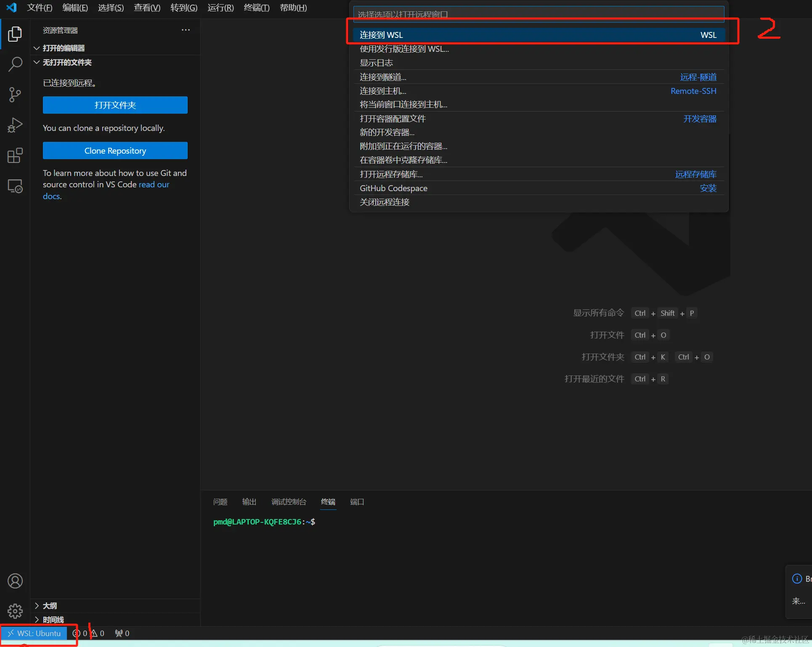Switch to the 问题 panel tab
The image size is (812, 647).
220,502
